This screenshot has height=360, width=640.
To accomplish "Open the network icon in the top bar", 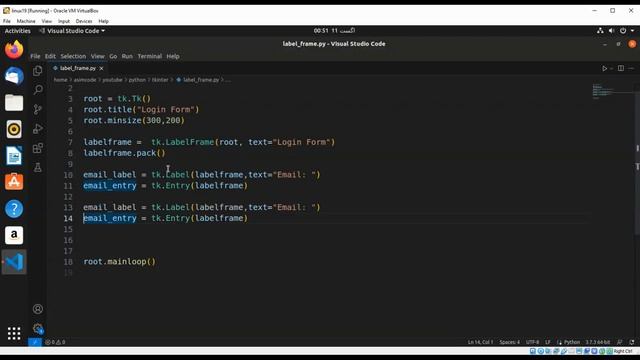I will (600, 31).
